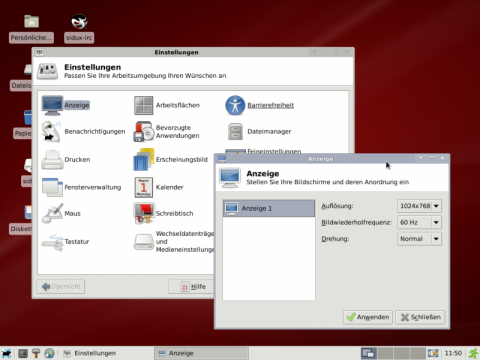The height and width of the screenshot is (360, 480).
Task: Open the taskbar start menu icon
Action: (6, 353)
